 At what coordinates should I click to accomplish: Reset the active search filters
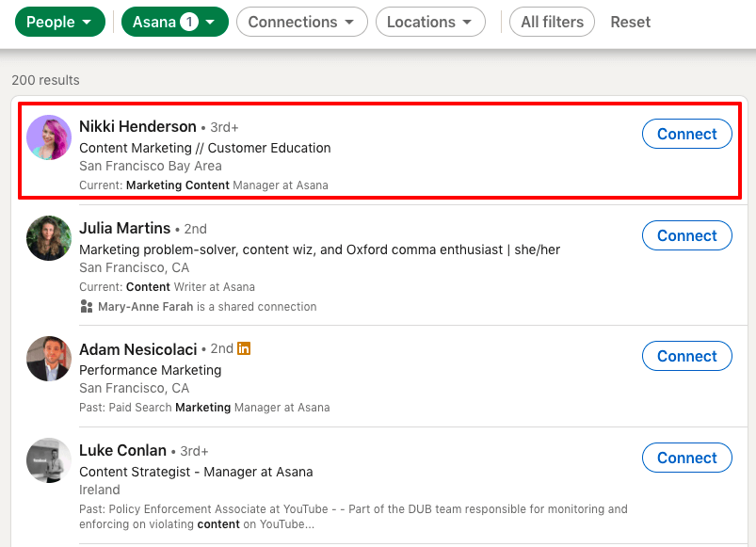tap(630, 22)
